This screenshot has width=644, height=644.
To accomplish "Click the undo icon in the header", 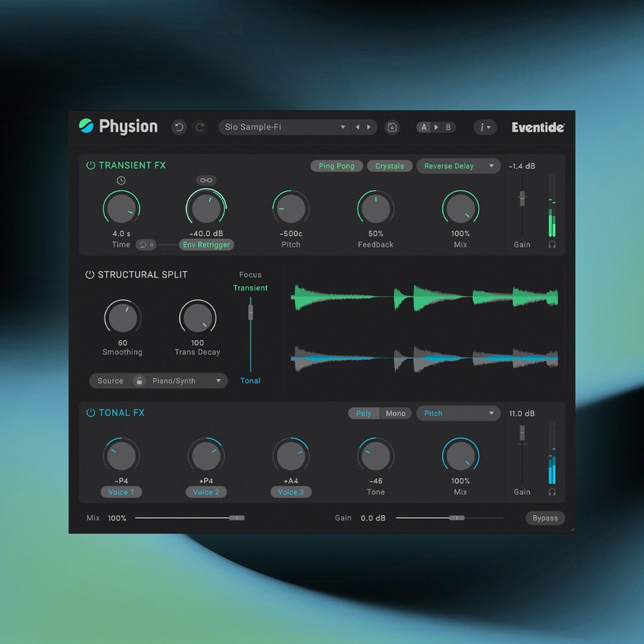I will [x=179, y=127].
